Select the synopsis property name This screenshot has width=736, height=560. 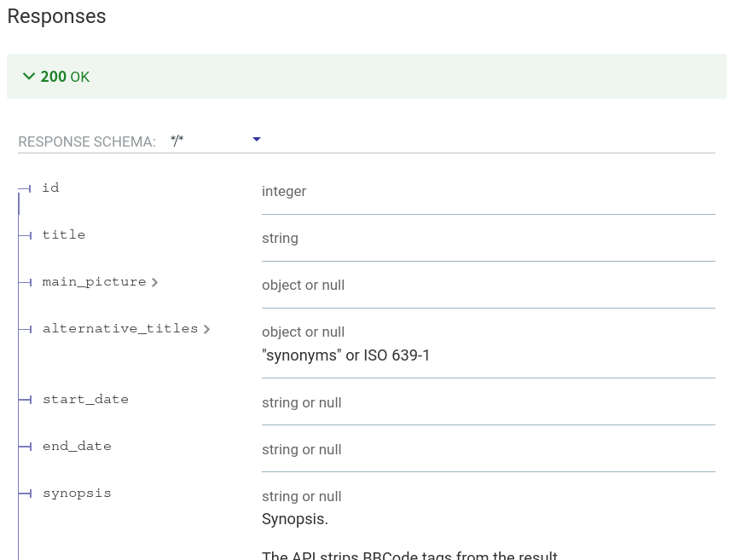[77, 493]
